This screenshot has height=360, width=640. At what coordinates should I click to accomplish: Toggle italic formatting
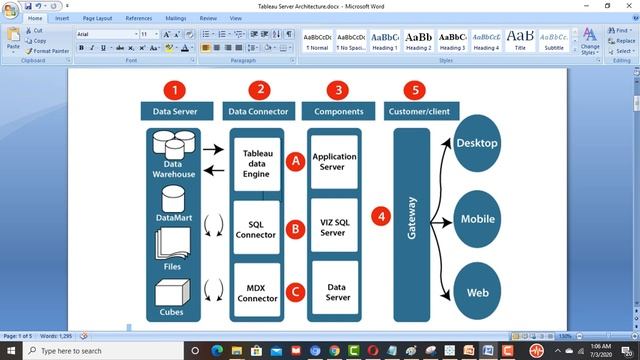point(92,48)
